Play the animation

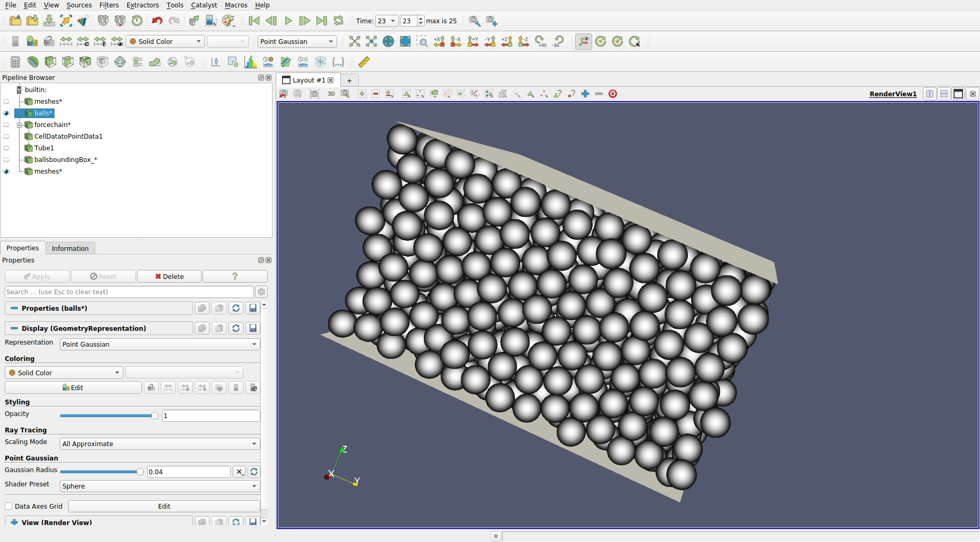click(288, 21)
